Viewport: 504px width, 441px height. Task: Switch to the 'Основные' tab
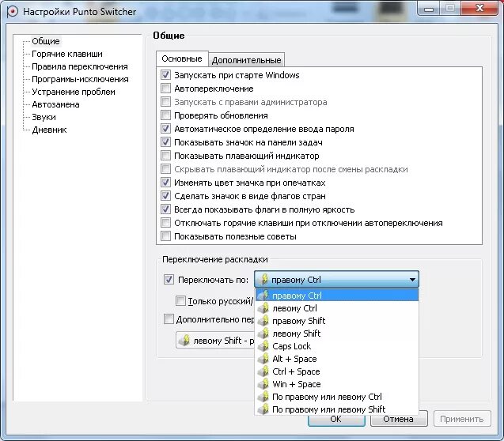coord(182,58)
